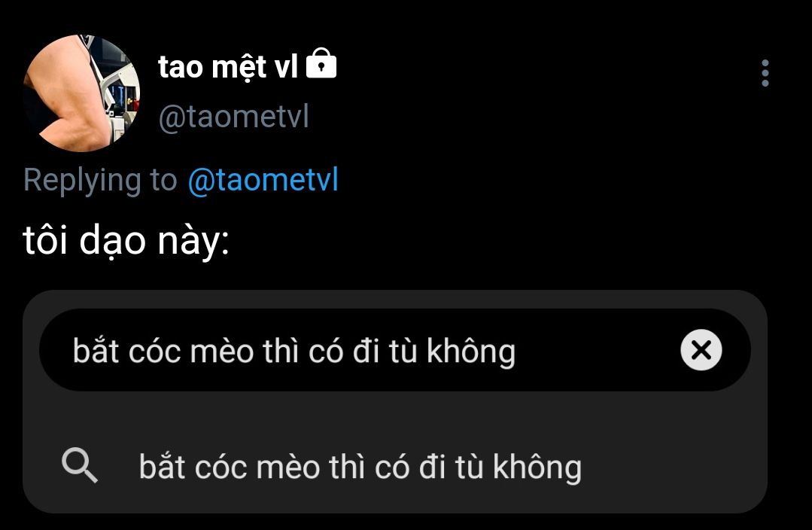Follow the blue @taometvl mention link
Screen dimensions: 812x530
tap(263, 180)
